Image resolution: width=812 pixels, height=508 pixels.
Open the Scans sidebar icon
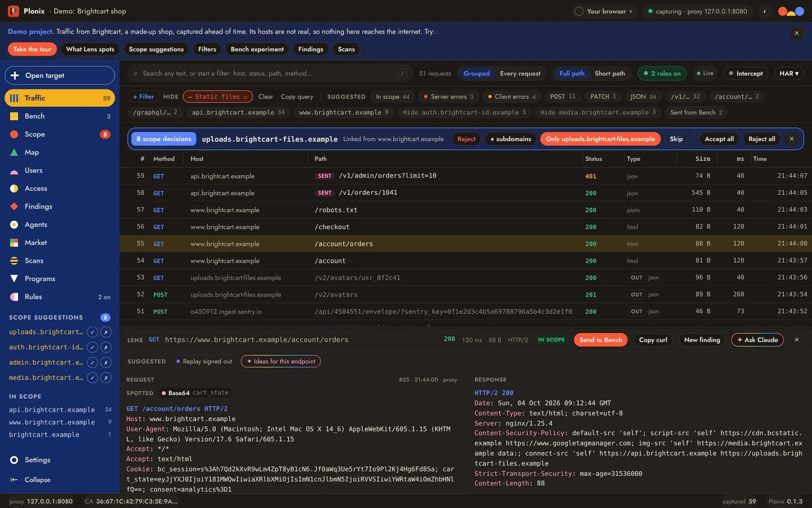coord(14,261)
